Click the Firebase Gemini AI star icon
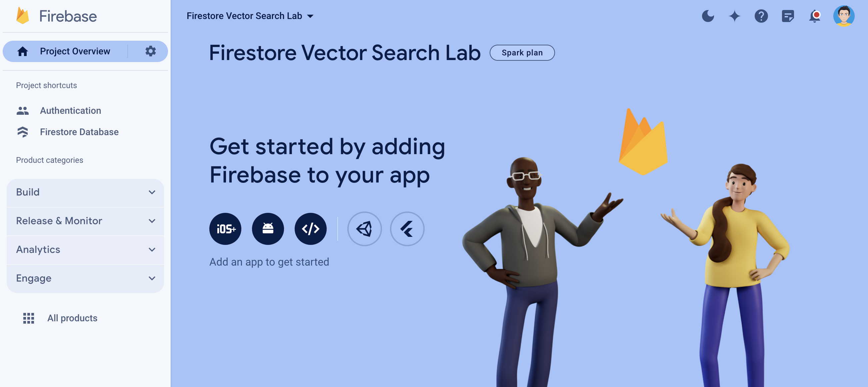Image resolution: width=868 pixels, height=387 pixels. click(x=735, y=16)
